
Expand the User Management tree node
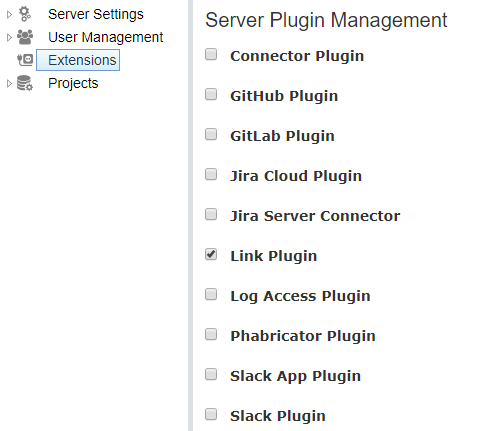coord(9,37)
